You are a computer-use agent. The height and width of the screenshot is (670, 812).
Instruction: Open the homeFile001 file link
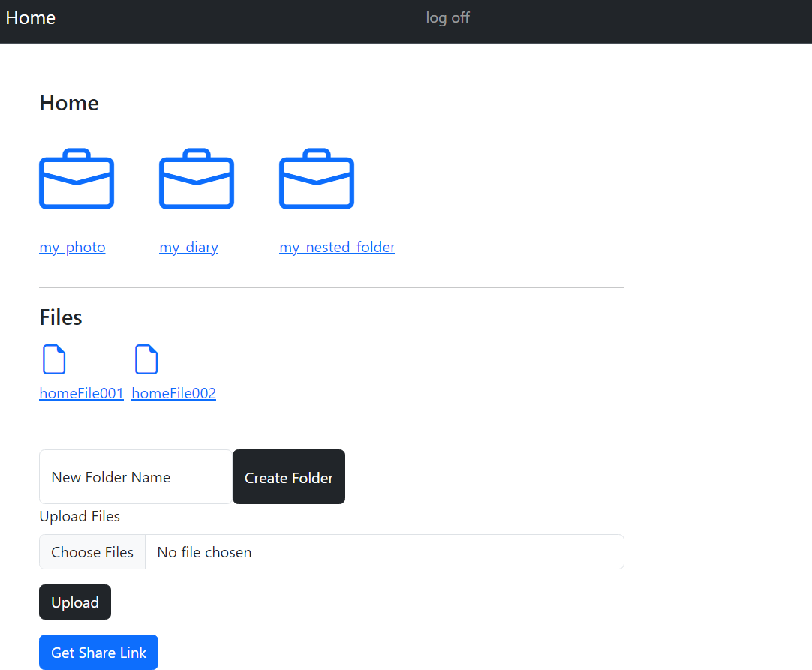point(81,393)
